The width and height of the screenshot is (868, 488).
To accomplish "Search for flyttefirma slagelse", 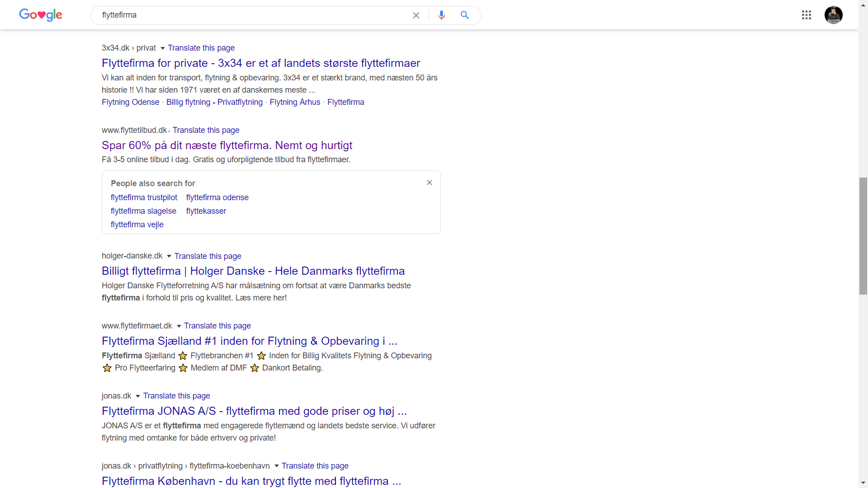I will pos(143,211).
